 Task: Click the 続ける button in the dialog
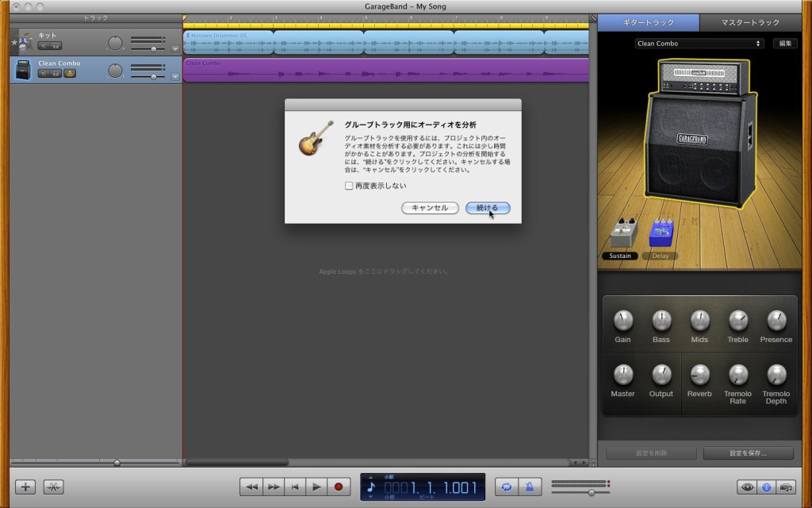click(x=488, y=208)
